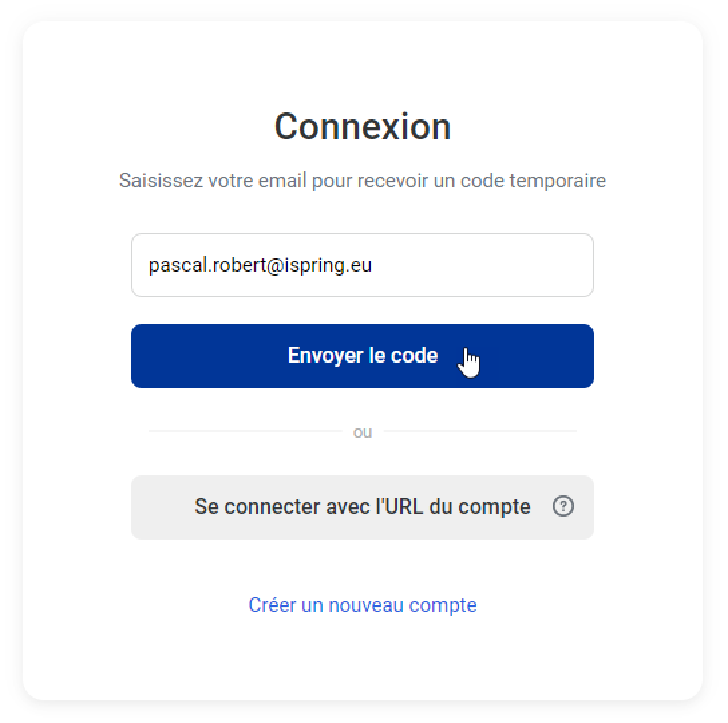Open the "Créer un nouveau compte" link
Viewport: 728px width, 723px height.
coord(362,605)
